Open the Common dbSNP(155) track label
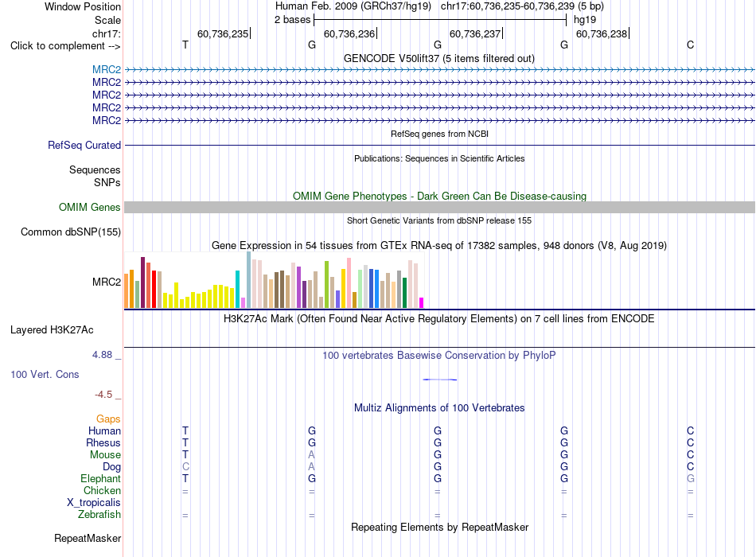The image size is (756, 557). [71, 232]
